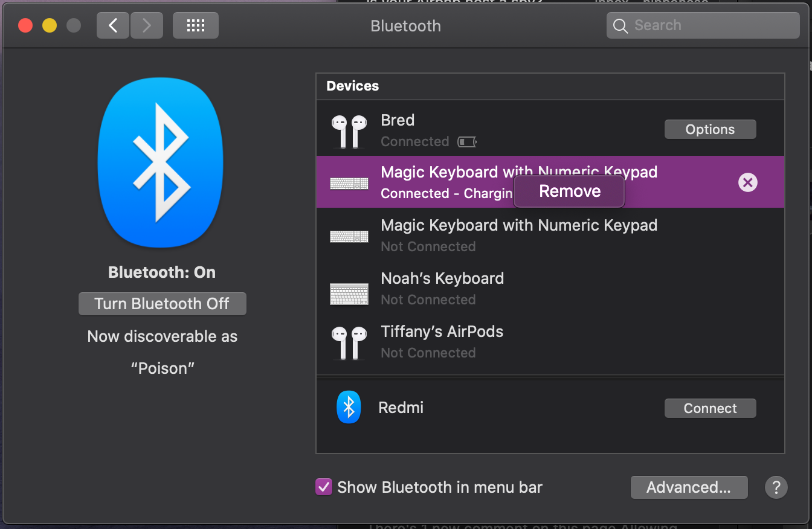Click the magnifying glass in the Search field
Screen dimensions: 812x529
620,26
